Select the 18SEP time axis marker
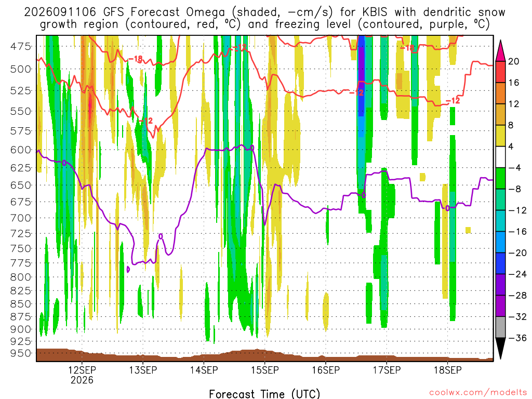The height and width of the screenshot is (399, 532). 447,370
